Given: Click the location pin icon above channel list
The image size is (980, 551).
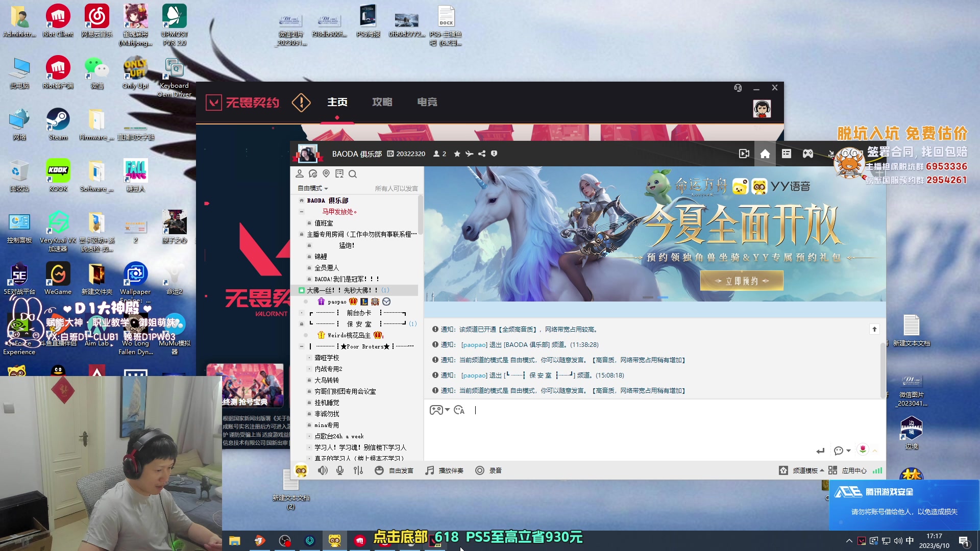Looking at the screenshot, I should pyautogui.click(x=326, y=174).
